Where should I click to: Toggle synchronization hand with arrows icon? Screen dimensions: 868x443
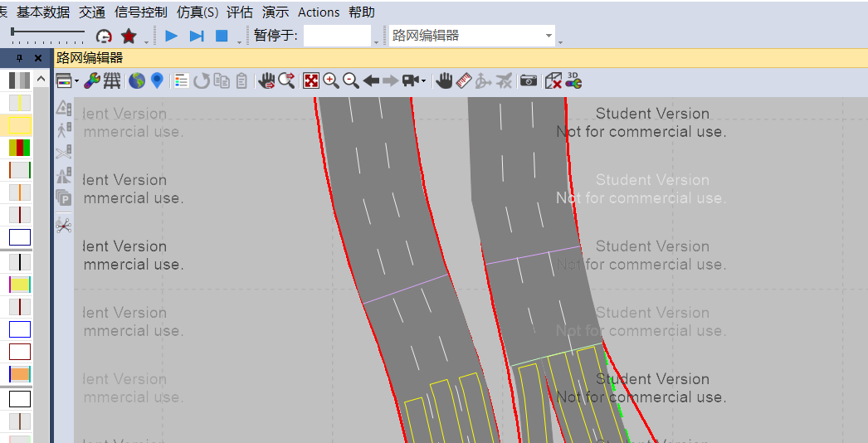(266, 80)
